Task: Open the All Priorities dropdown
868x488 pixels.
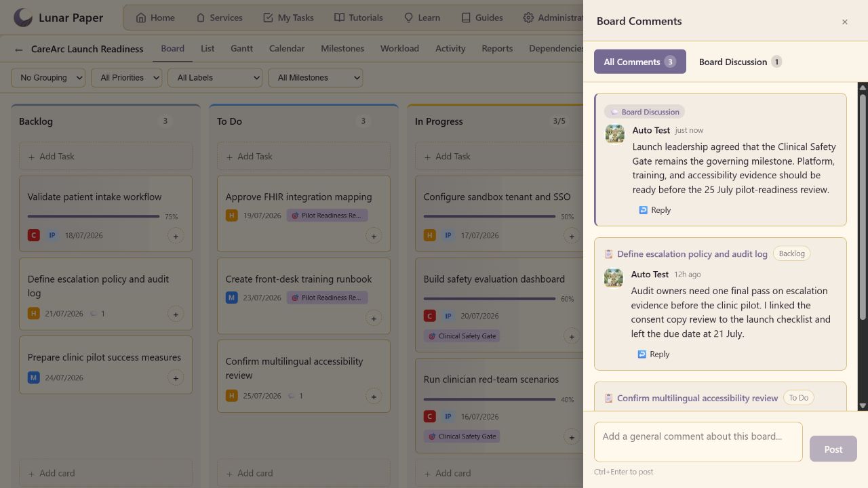Action: 126,78
